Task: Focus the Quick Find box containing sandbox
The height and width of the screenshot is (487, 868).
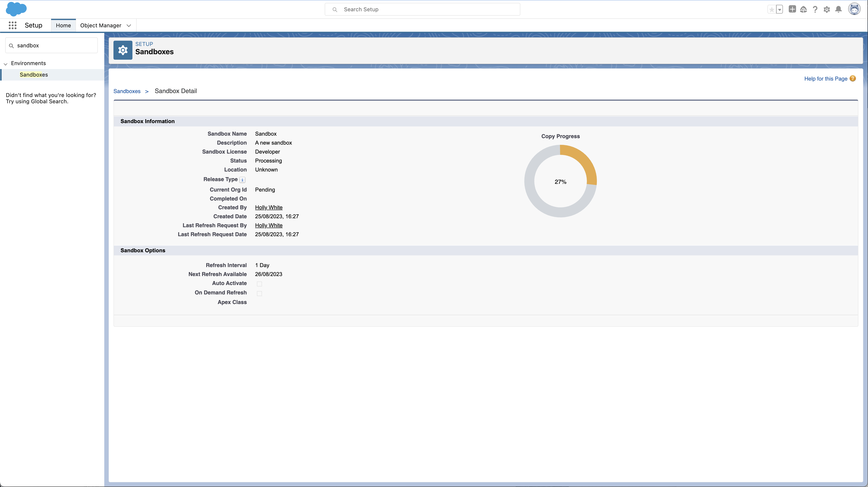Action: 52,45
